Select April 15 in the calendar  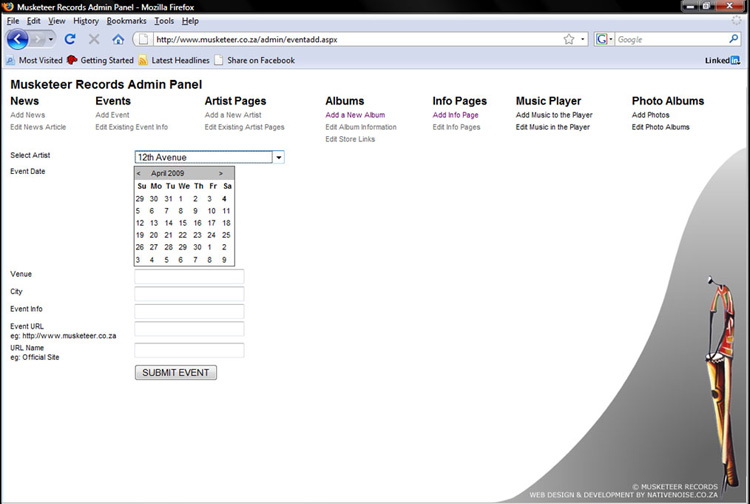point(183,223)
